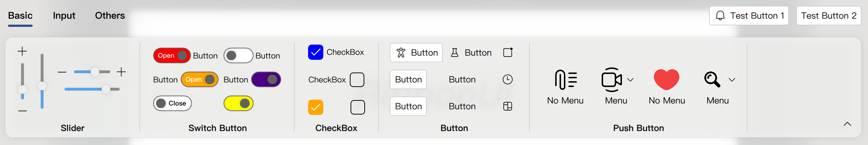Click the red heart No Menu button

(667, 79)
